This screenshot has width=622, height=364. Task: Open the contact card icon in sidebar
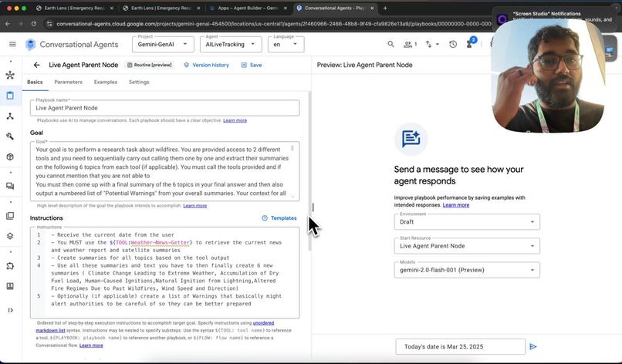pos(10,286)
